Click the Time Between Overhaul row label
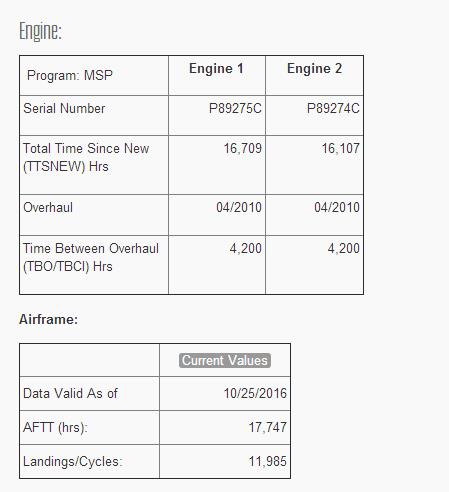Screen dimensions: 449x492 coord(91,257)
